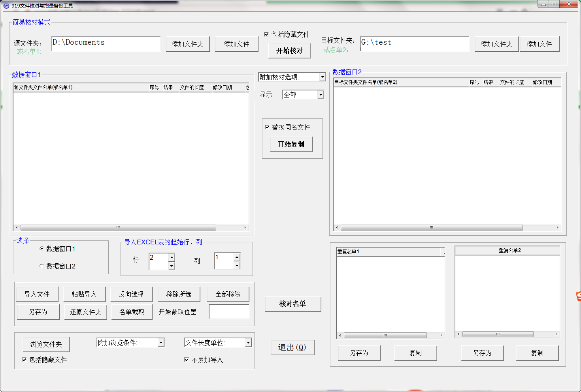Increase the row (行) spinner value
Screen dimensions: 581x392
coord(172,257)
